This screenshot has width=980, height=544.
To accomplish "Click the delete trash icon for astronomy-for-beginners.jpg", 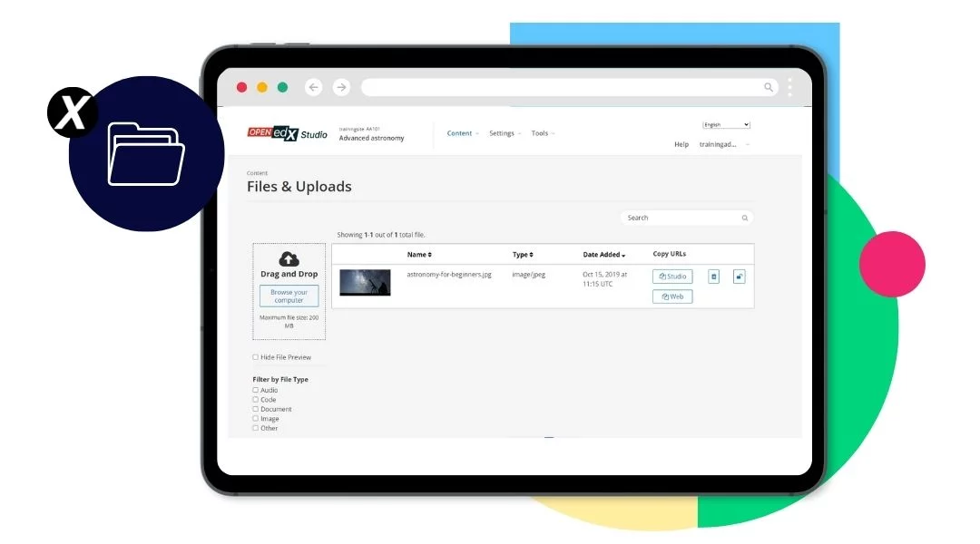I will click(713, 277).
